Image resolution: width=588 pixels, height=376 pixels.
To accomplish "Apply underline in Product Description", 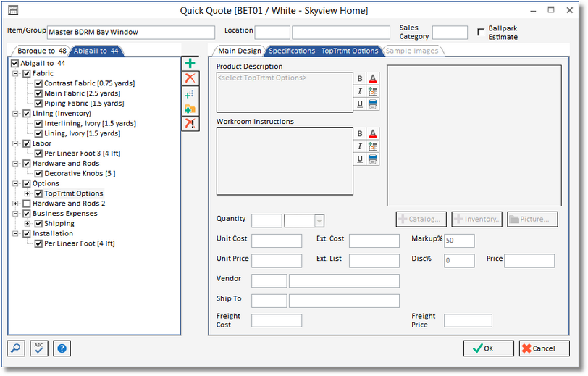I will (360, 104).
